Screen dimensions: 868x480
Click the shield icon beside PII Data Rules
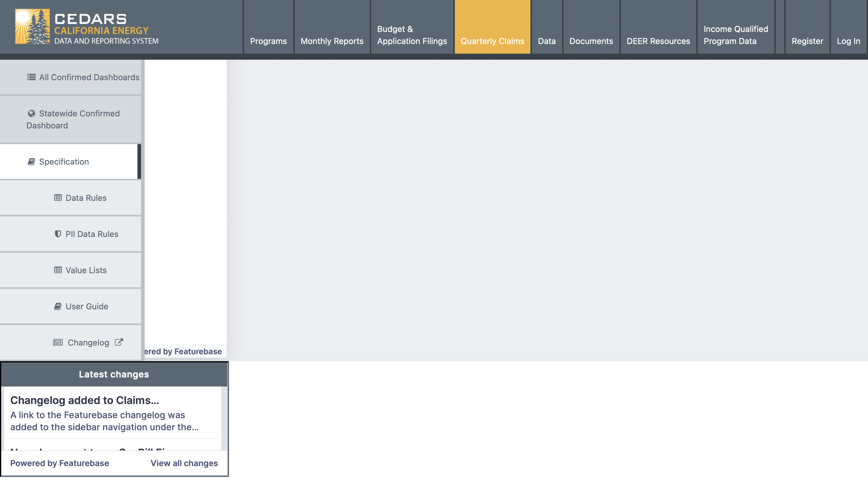coord(58,234)
